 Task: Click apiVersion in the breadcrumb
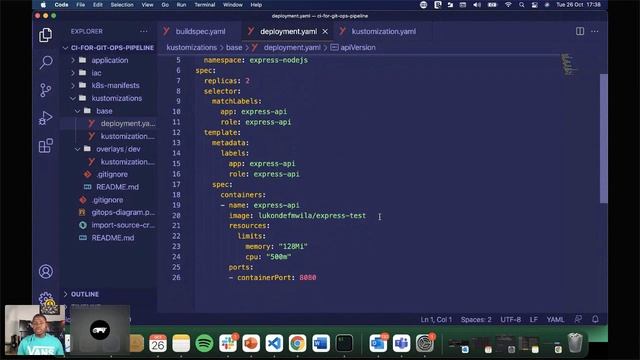click(x=358, y=48)
